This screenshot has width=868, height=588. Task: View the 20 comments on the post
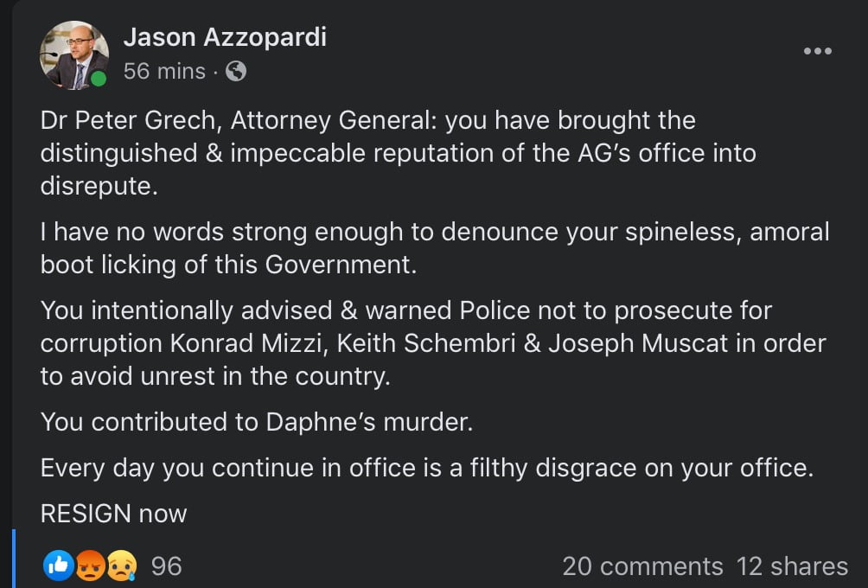click(642, 566)
